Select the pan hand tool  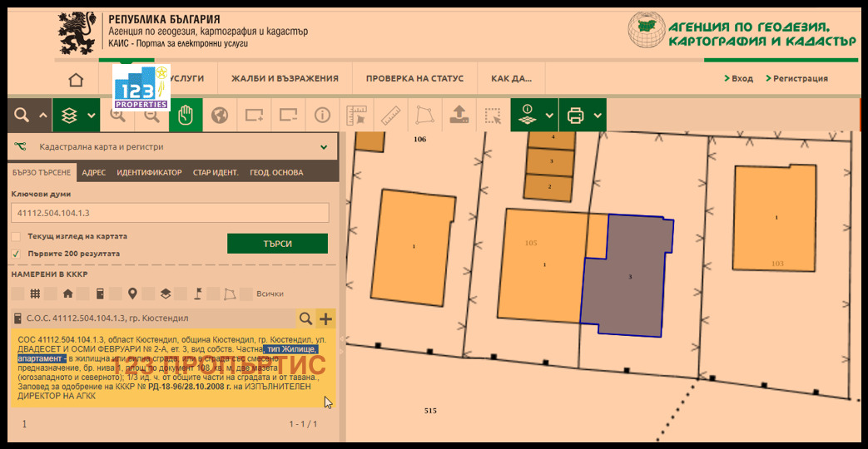[186, 116]
